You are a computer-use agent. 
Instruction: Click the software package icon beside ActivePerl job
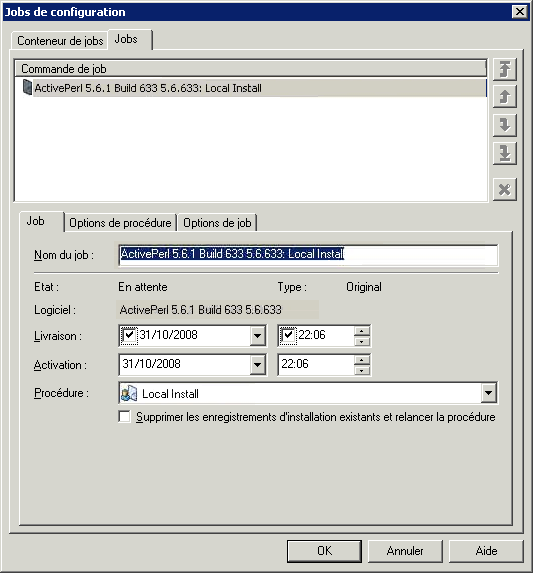(27, 87)
